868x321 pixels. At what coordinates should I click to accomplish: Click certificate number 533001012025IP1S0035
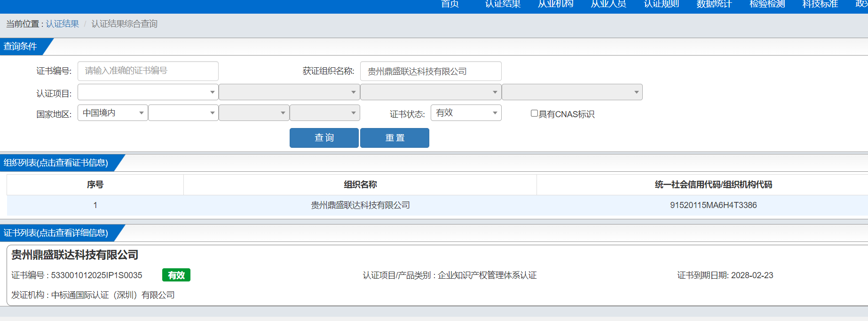pos(96,275)
